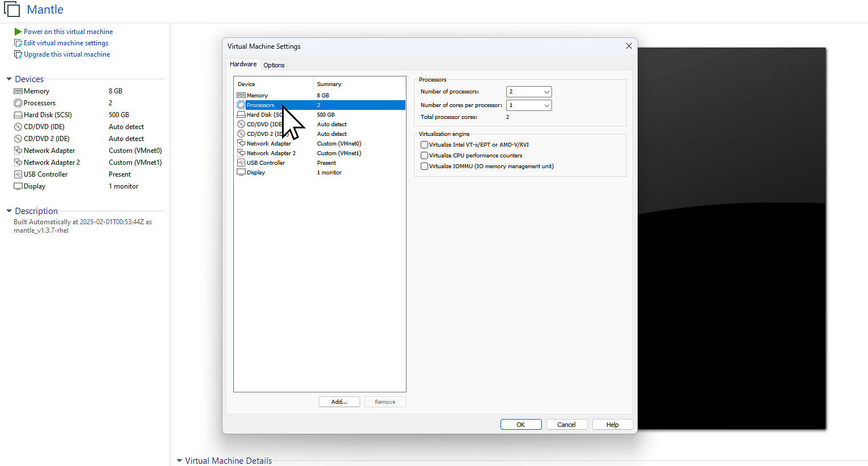Click the USB Controller icon
The height and width of the screenshot is (466, 868).
[19, 174]
